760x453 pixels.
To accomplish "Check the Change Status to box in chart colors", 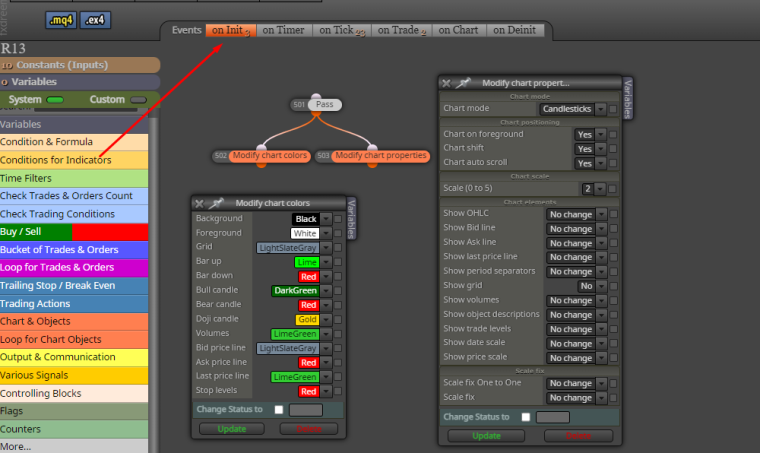I will (279, 410).
